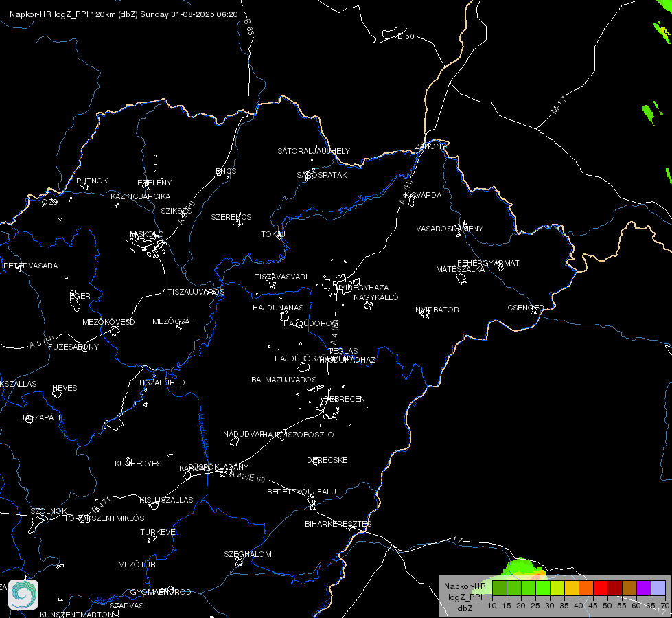Click the swirl logo icon at bottom-left
672x618 pixels.
coord(23,595)
